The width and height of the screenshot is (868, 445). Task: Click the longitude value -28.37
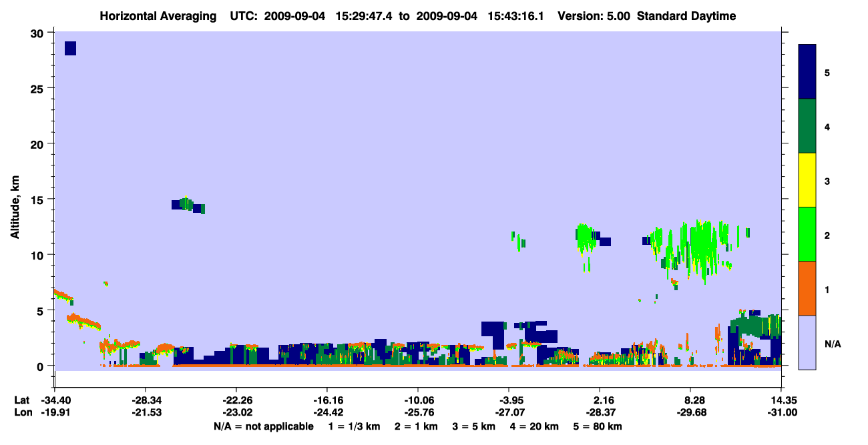click(600, 413)
